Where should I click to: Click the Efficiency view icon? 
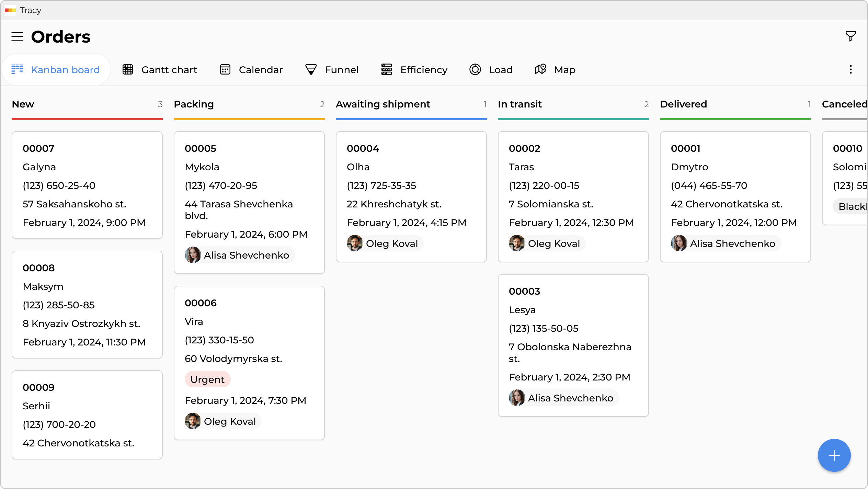click(x=387, y=70)
